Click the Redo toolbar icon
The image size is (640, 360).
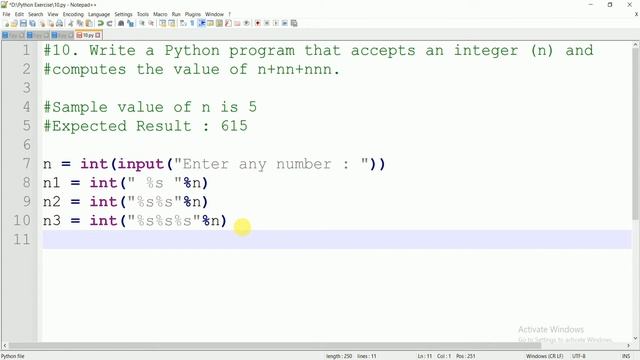coord(109,23)
